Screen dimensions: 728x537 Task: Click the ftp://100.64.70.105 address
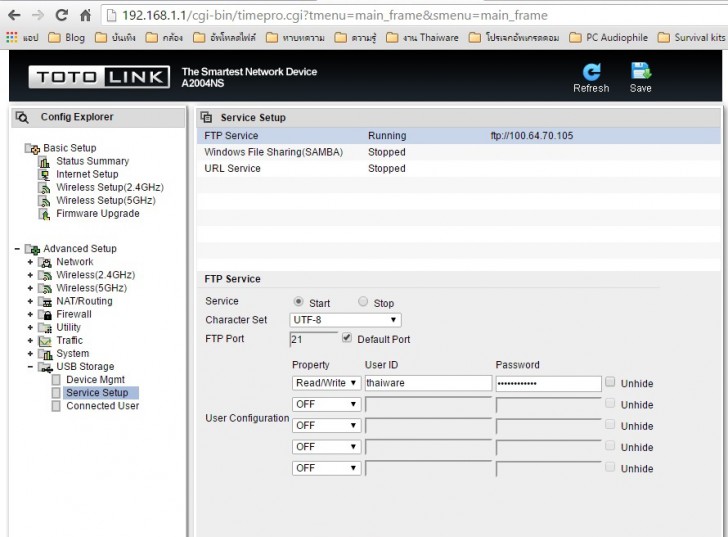click(x=532, y=136)
